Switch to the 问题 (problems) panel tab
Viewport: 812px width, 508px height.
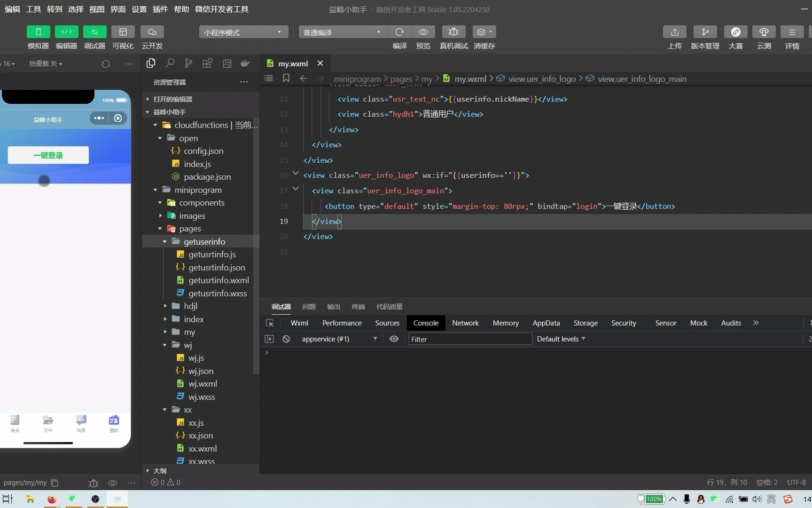coord(309,307)
